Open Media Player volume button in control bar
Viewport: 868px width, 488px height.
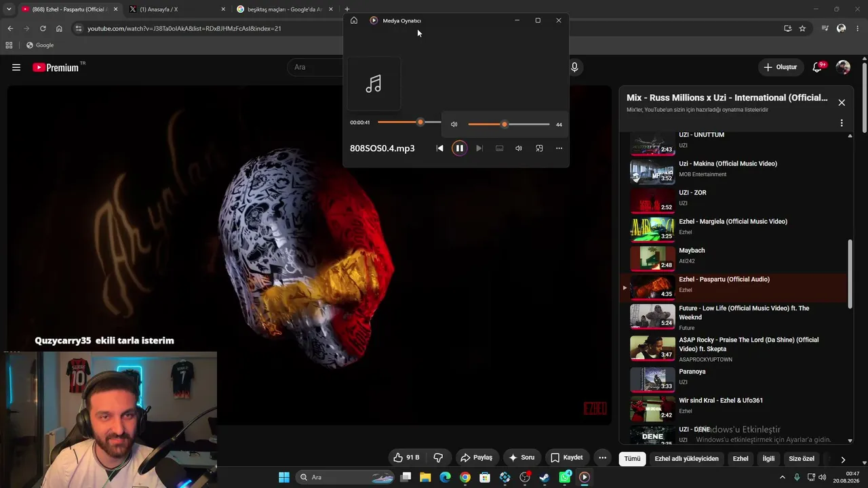(x=519, y=148)
